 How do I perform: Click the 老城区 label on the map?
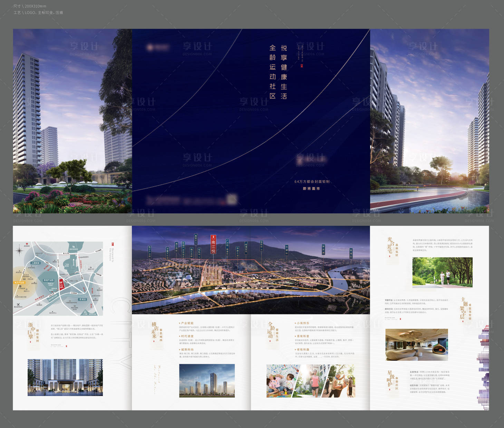point(83,300)
